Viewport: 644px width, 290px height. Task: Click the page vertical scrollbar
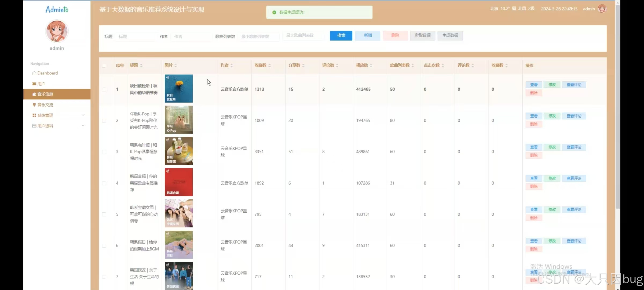(617, 107)
